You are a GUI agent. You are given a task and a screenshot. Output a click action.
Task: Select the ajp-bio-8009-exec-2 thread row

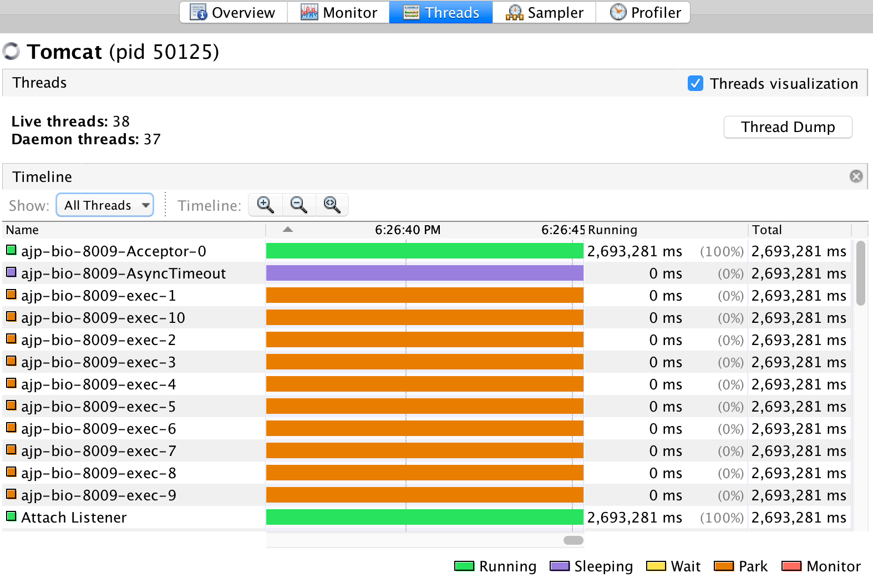click(427, 339)
